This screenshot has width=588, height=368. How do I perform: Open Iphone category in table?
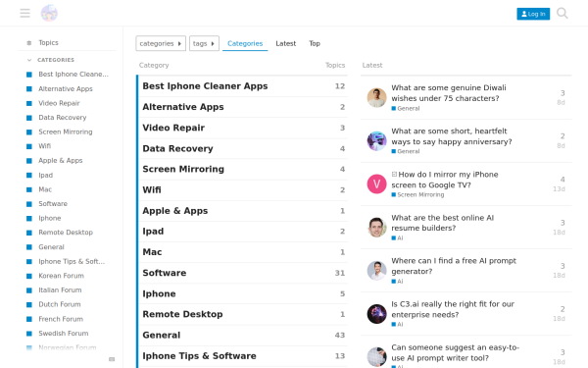[159, 293]
